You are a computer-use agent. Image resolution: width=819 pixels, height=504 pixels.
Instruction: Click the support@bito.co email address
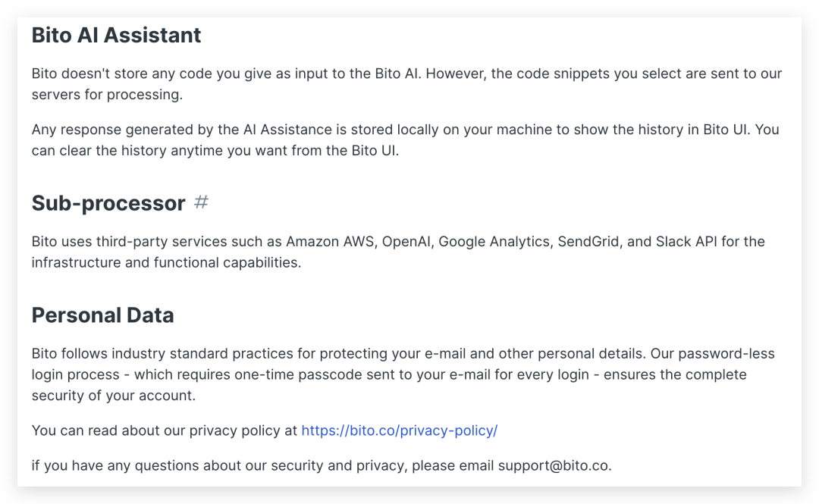click(x=553, y=465)
